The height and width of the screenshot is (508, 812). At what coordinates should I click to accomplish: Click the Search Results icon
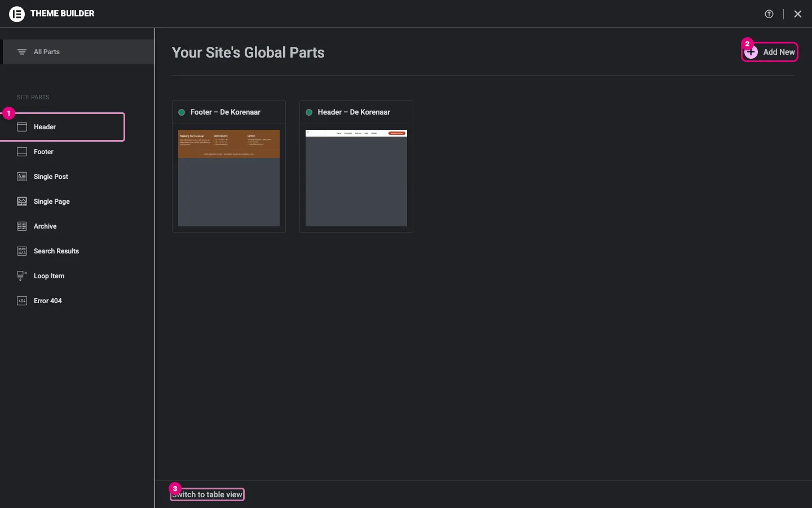pyautogui.click(x=22, y=251)
